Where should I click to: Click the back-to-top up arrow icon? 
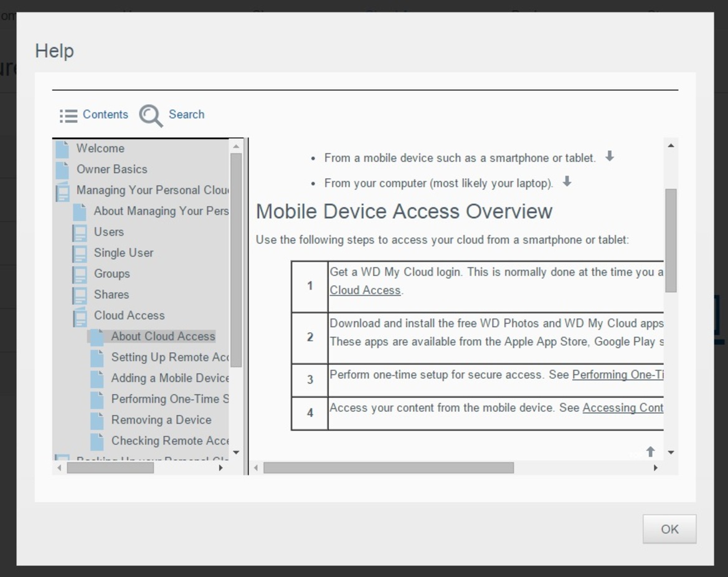click(650, 451)
